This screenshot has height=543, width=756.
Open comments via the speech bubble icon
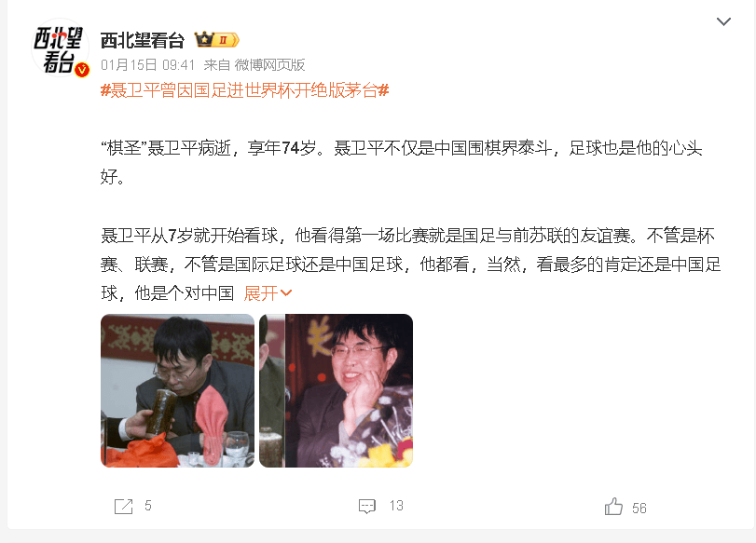click(367, 507)
